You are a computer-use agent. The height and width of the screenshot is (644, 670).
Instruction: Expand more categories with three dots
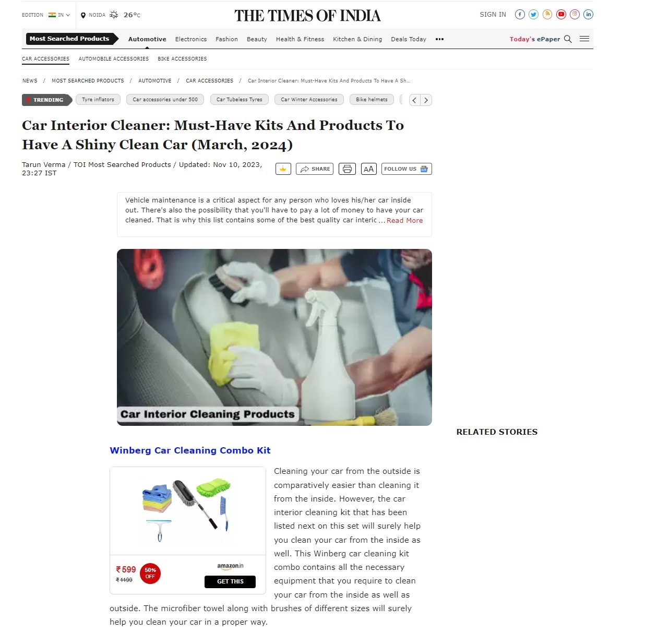click(439, 39)
